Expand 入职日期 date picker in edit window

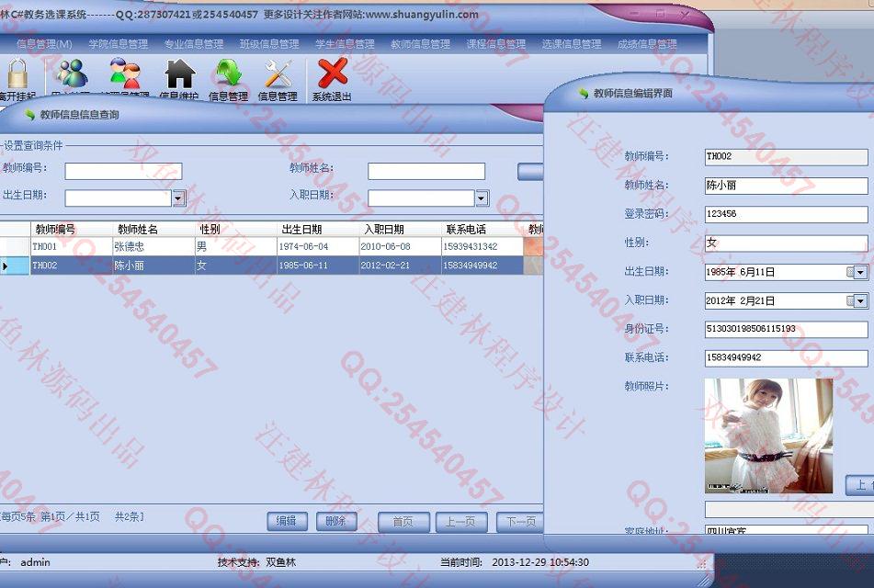point(860,301)
